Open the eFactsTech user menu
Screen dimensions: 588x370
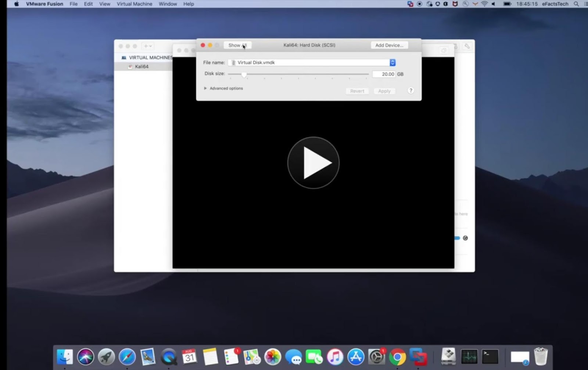coord(555,4)
